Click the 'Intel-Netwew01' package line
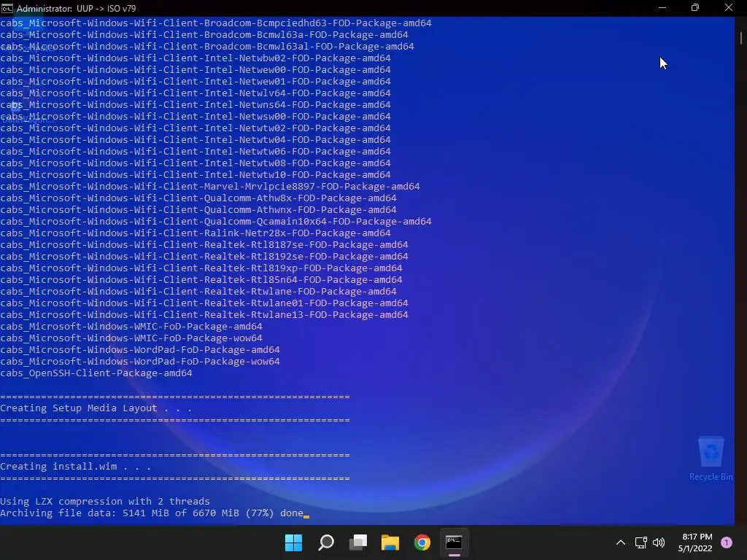Screen dimensions: 747x560 coord(196,82)
